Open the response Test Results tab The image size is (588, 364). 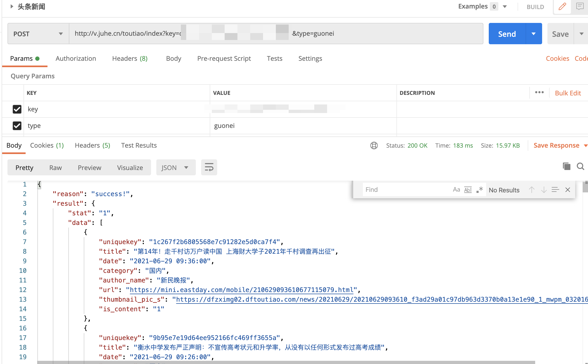(x=139, y=145)
